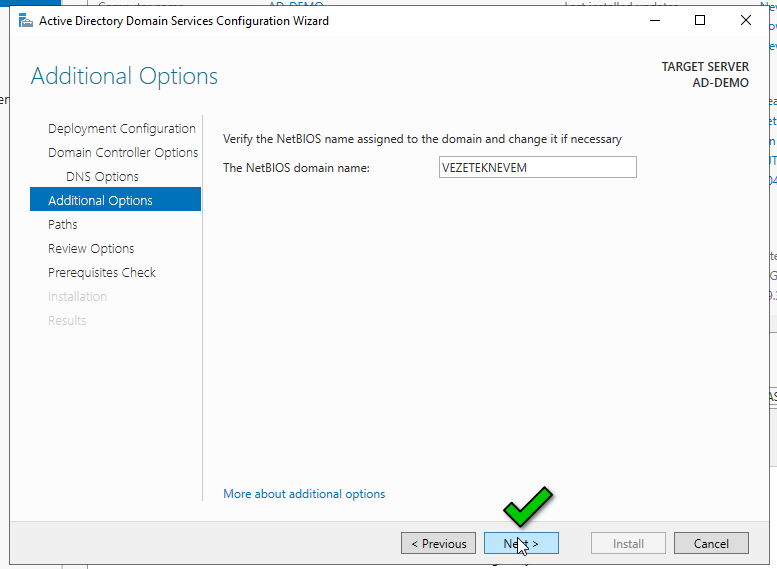Open Domain Controller Options step

pyautogui.click(x=122, y=153)
